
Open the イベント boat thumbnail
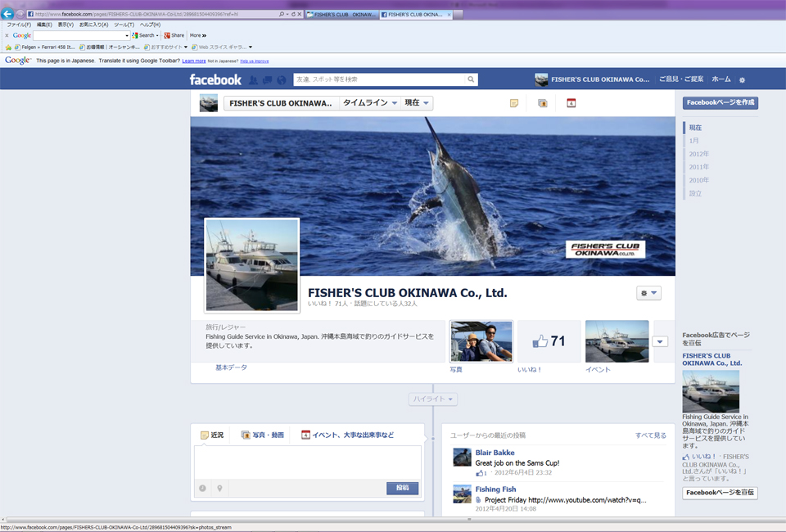617,341
